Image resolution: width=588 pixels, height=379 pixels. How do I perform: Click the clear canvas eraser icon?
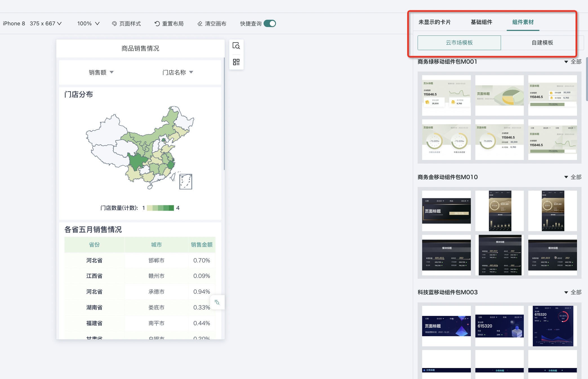(x=200, y=24)
